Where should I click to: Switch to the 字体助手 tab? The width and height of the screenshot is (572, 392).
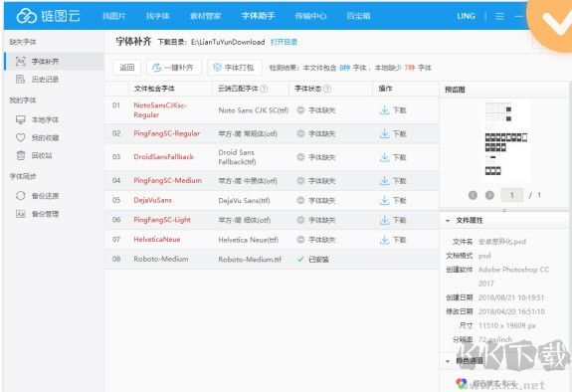258,16
